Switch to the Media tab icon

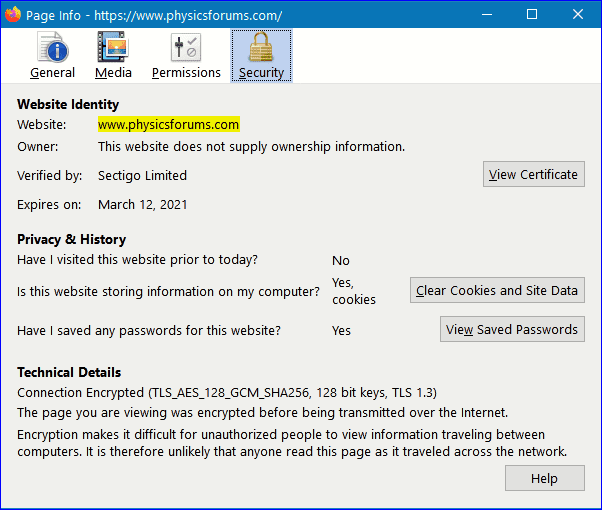pos(113,55)
